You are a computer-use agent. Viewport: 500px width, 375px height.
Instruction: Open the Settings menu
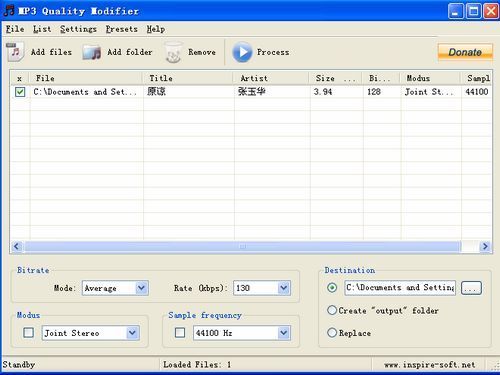[x=78, y=29]
